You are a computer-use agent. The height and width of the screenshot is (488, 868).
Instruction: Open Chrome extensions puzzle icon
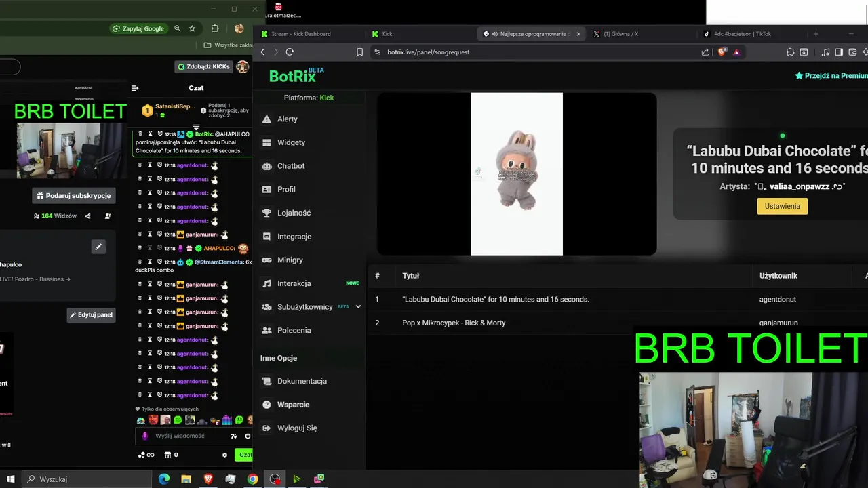215,28
